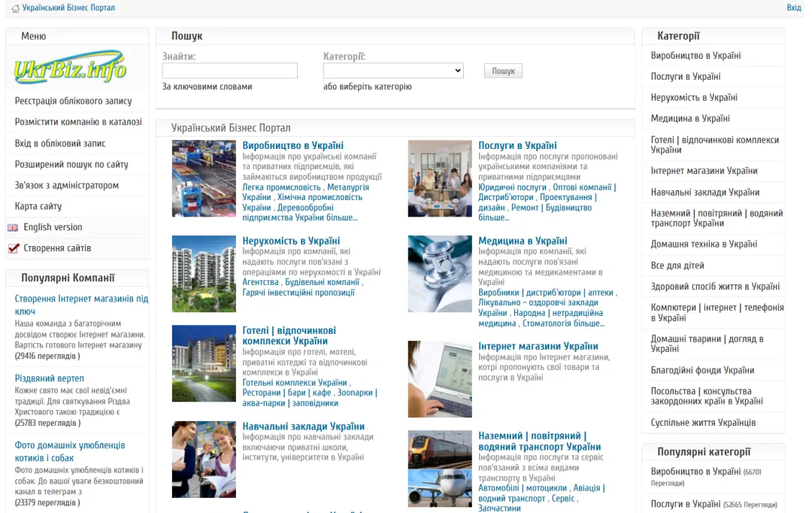Click the UK flag icon for English version

pos(13,227)
